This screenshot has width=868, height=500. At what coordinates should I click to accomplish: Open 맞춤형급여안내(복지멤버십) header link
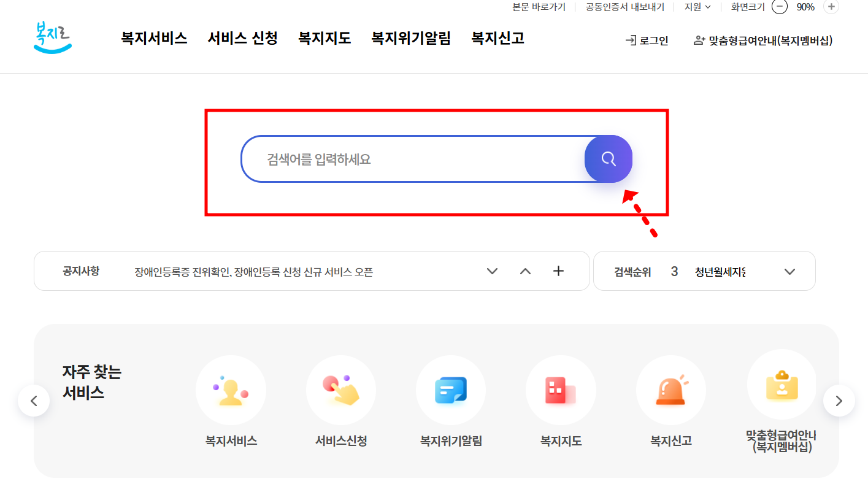(x=763, y=41)
